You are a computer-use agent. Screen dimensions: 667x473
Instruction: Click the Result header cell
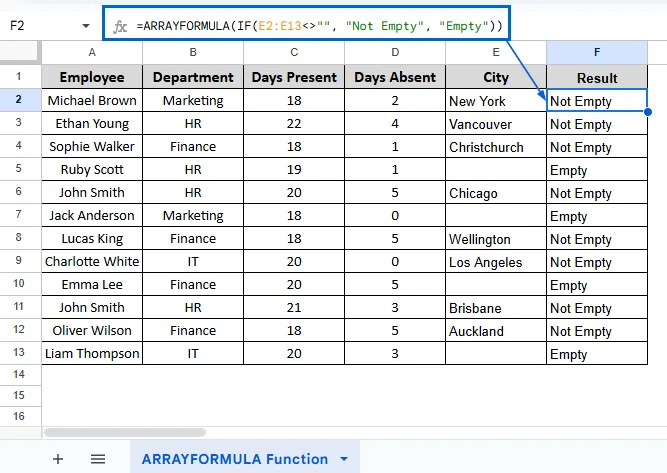point(597,77)
